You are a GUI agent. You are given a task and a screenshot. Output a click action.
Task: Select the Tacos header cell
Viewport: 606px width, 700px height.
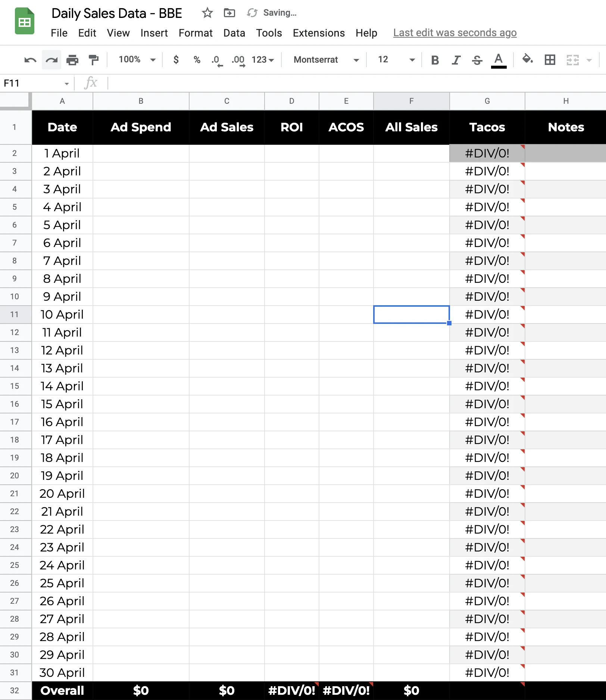pyautogui.click(x=487, y=127)
